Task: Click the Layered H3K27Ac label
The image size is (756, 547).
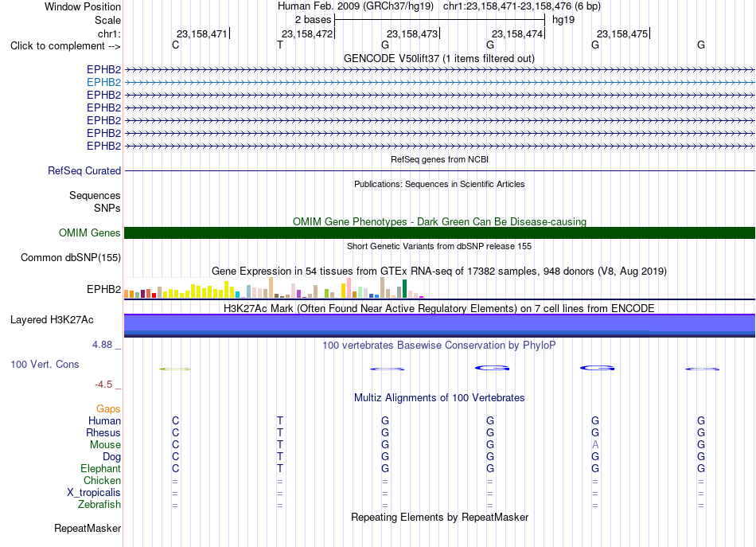Action: [x=52, y=320]
